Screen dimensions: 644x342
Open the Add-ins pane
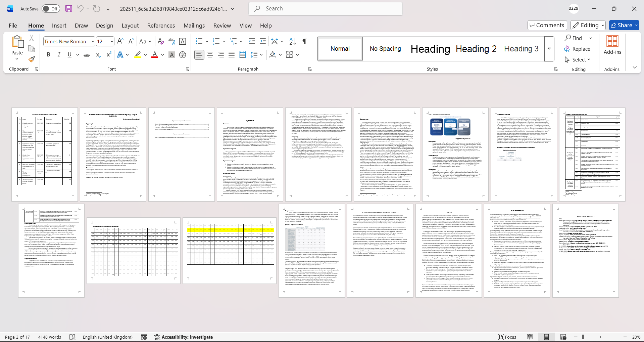click(x=612, y=45)
